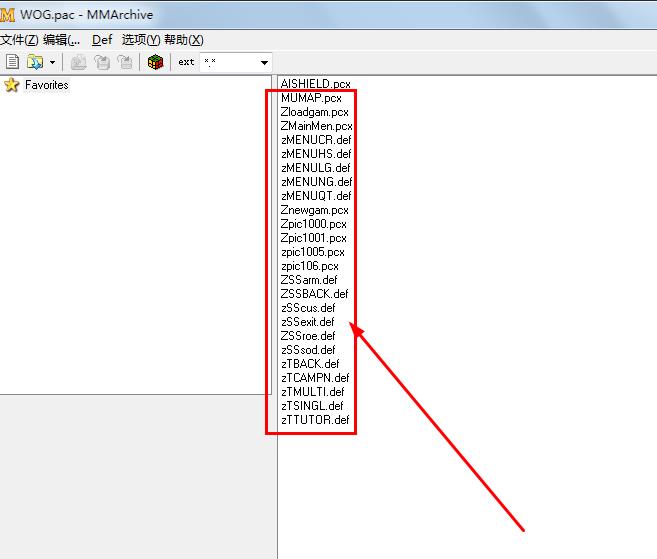Click the second greyed Extract icon
This screenshot has height=559, width=657.
click(x=101, y=62)
